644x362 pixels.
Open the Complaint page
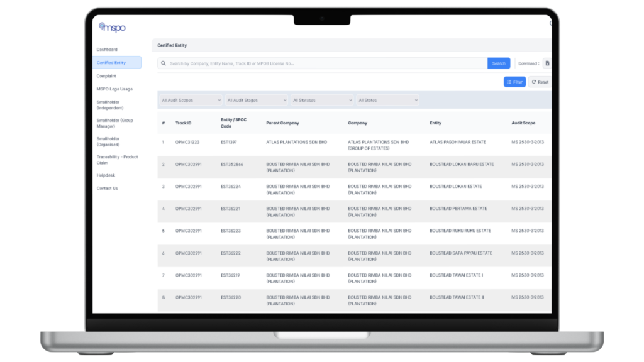106,76
